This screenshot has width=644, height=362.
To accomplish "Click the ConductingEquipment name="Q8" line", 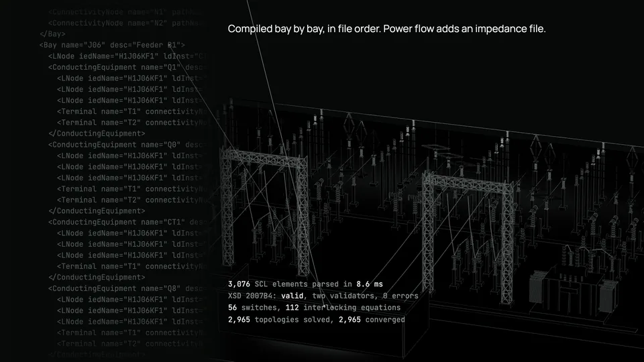I will click(x=127, y=288).
